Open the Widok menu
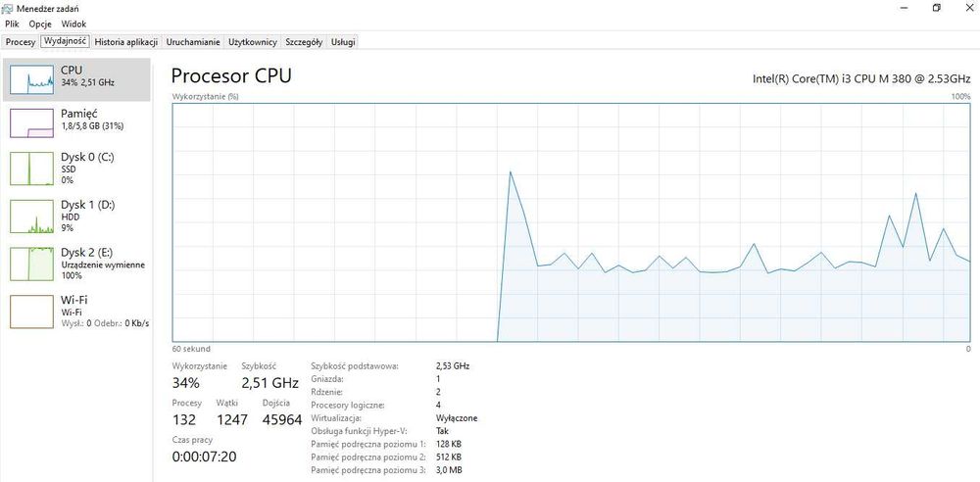This screenshot has width=980, height=482. pyautogui.click(x=73, y=24)
